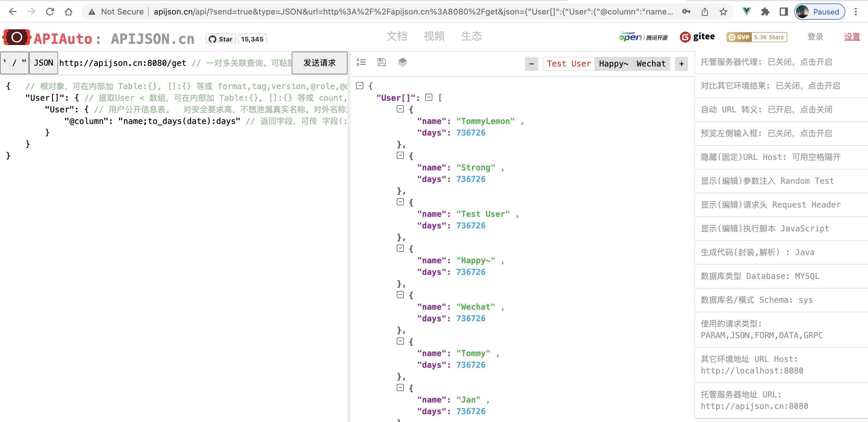Click the list formatting icon above the response
This screenshot has width=868, height=422.
(361, 62)
